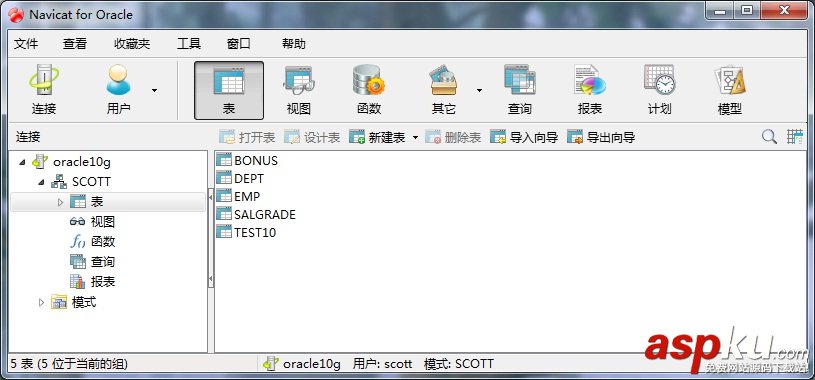The width and height of the screenshot is (815, 380).
Task: Open the 报表 (Report) toolbar icon
Action: click(589, 90)
